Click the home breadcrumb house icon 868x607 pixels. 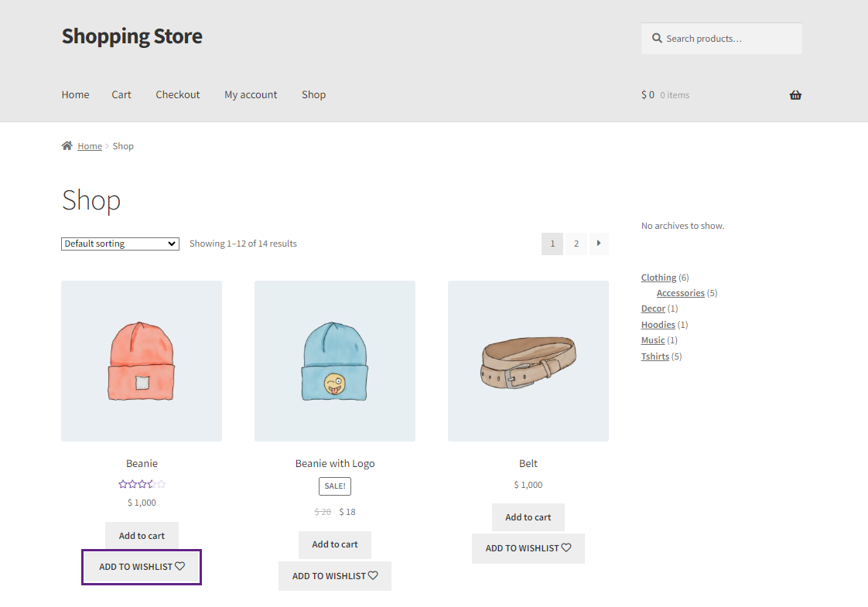[x=67, y=145]
